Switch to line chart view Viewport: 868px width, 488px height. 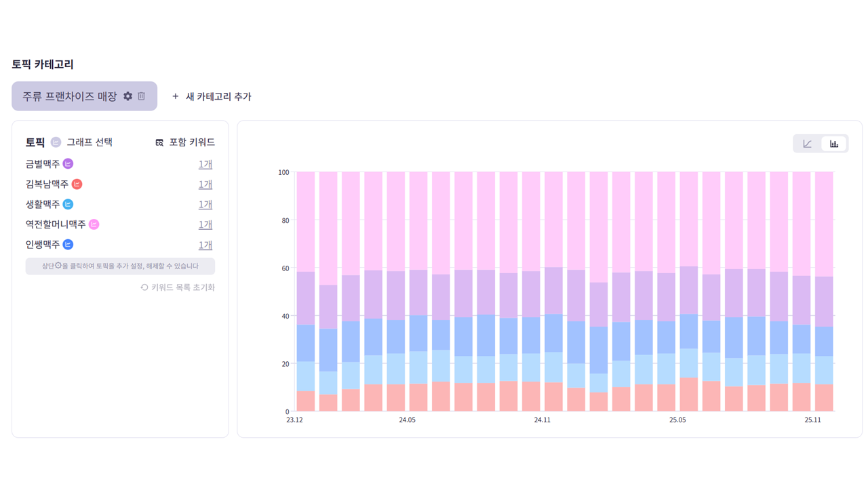point(807,144)
